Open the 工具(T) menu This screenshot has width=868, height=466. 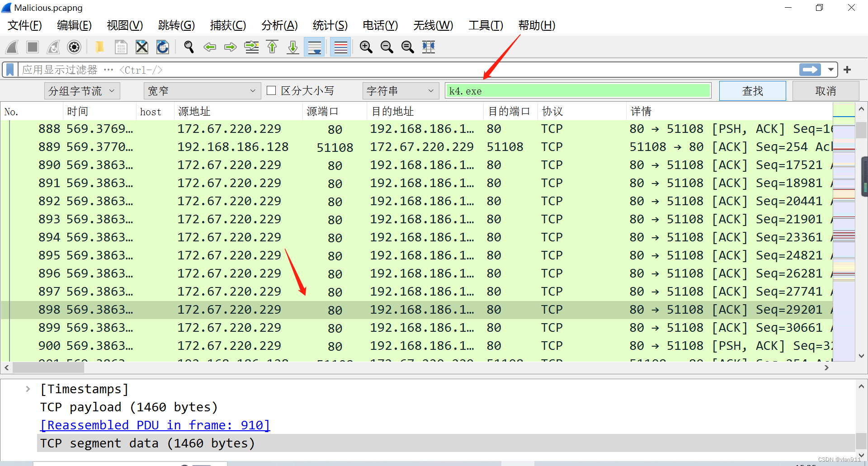[486, 25]
